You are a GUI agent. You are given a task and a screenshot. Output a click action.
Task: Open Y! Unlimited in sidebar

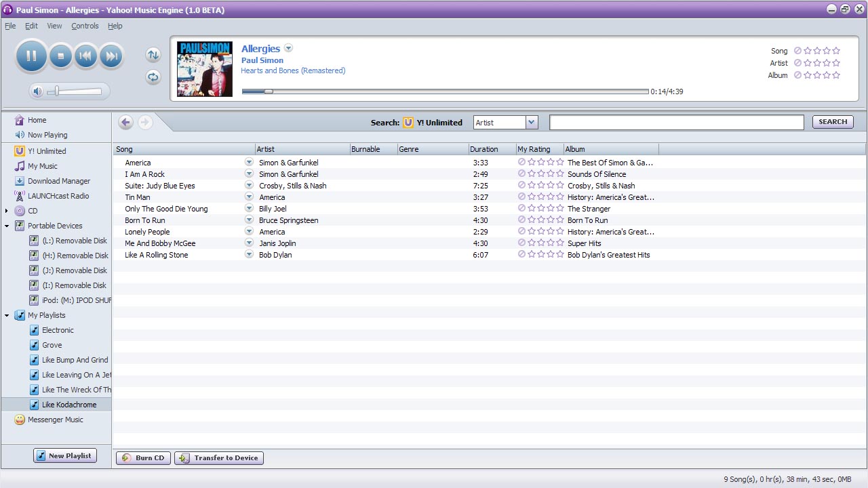click(x=47, y=151)
